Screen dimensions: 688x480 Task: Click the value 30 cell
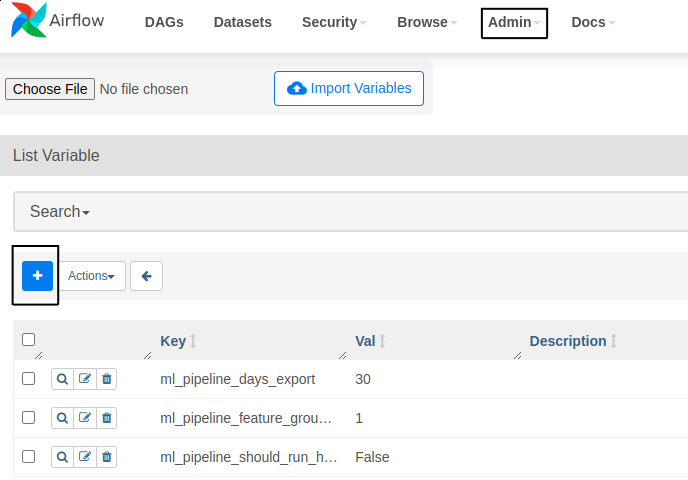coord(363,379)
